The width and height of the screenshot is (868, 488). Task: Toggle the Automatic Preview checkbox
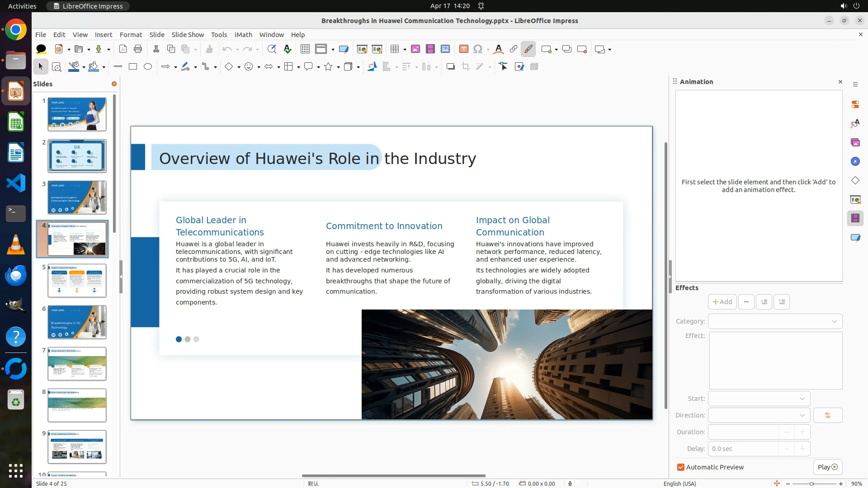point(681,467)
